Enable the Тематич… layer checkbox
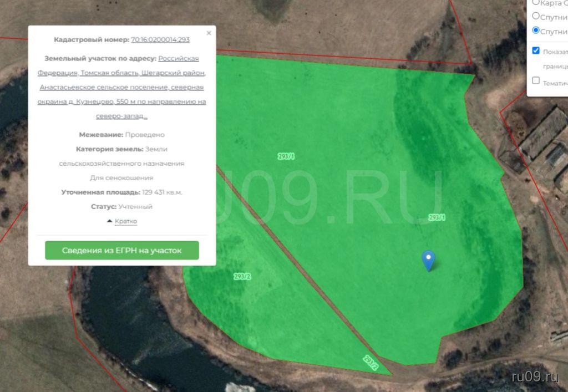The image size is (568, 392). (536, 81)
